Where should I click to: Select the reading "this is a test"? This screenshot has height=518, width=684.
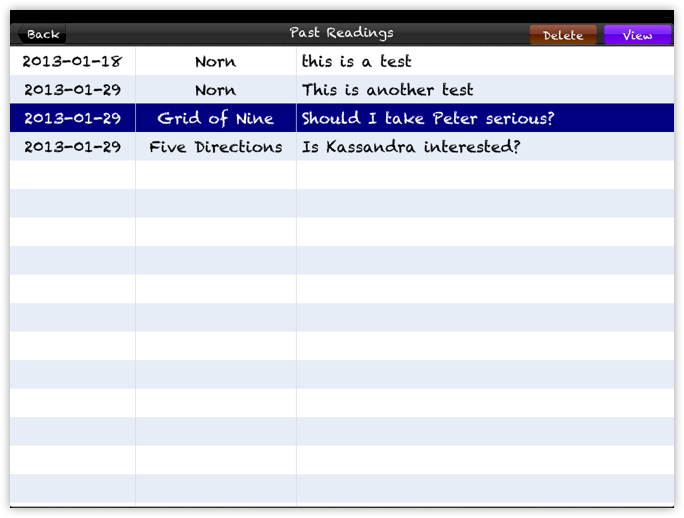356,61
